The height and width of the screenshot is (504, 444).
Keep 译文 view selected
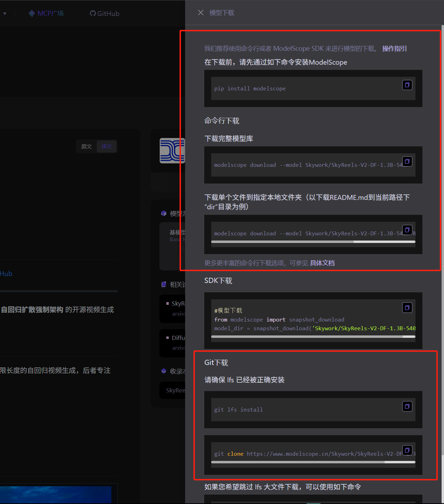point(106,146)
